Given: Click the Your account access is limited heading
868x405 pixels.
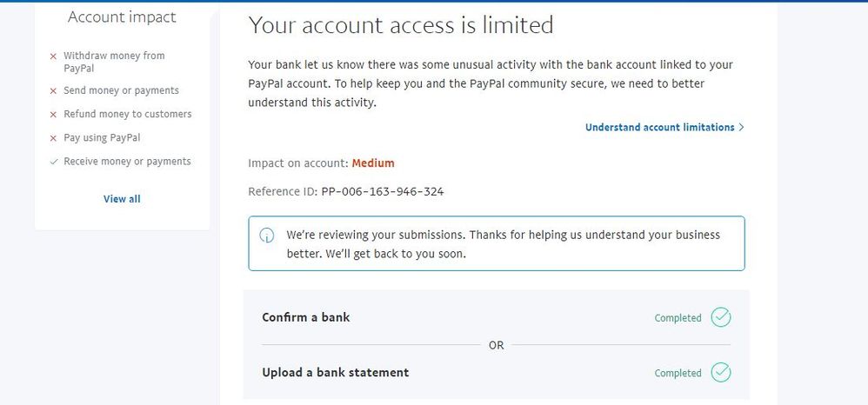Looking at the screenshot, I should click(x=401, y=25).
